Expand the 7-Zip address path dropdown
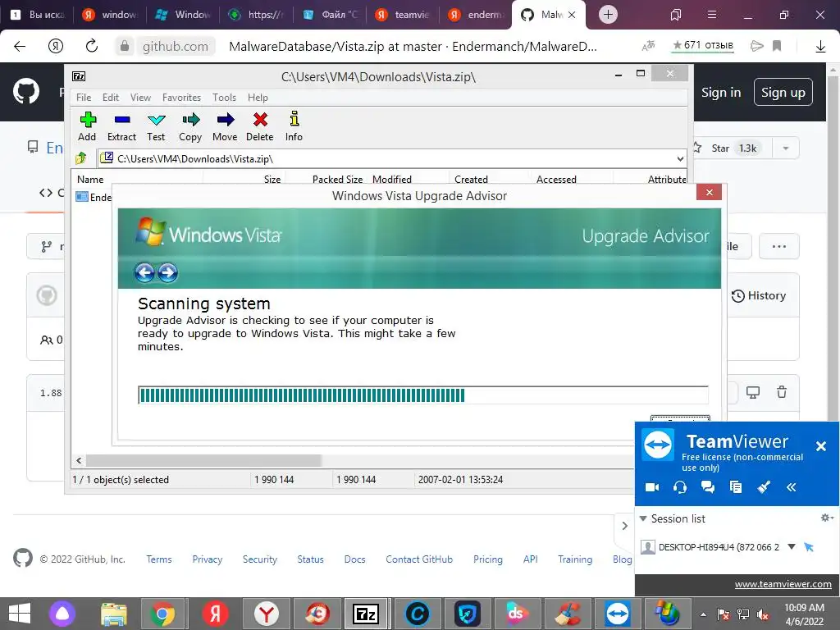Screen dimensions: 840x630 (x=680, y=158)
